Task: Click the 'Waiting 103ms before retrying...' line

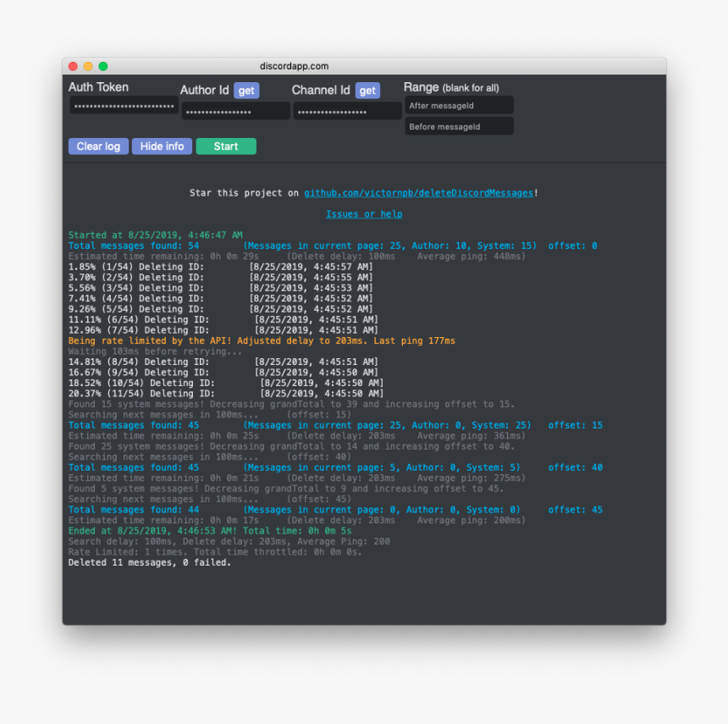Action: [155, 351]
